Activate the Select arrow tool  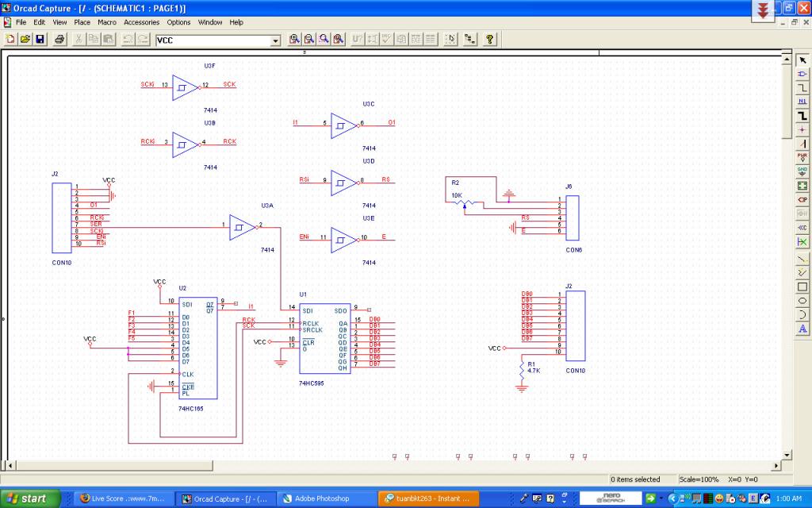pos(802,60)
